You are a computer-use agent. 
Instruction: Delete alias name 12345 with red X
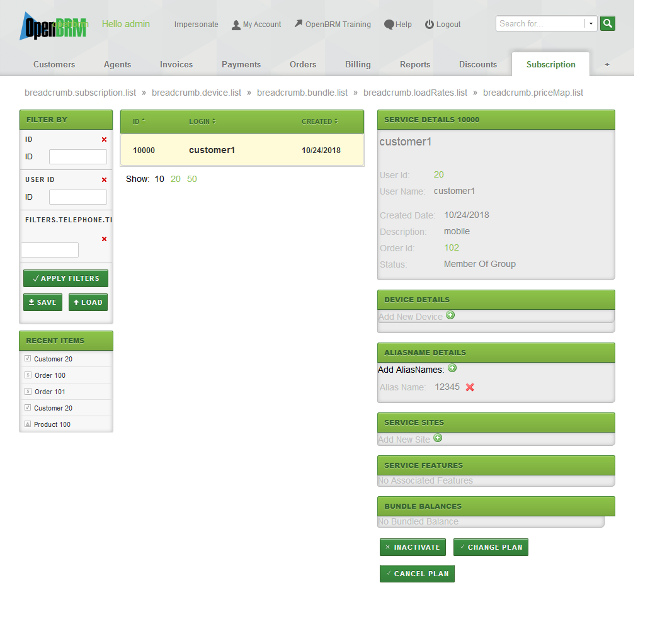470,387
